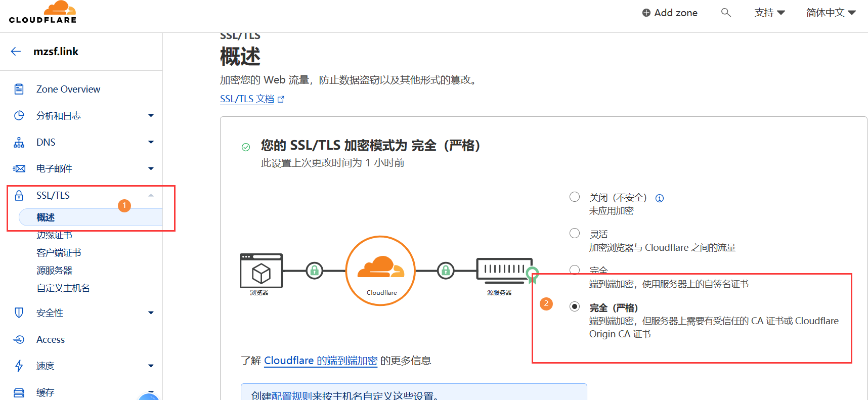Click the mzsf.link domain name
Screen dimensions: 868x400
tap(56, 52)
